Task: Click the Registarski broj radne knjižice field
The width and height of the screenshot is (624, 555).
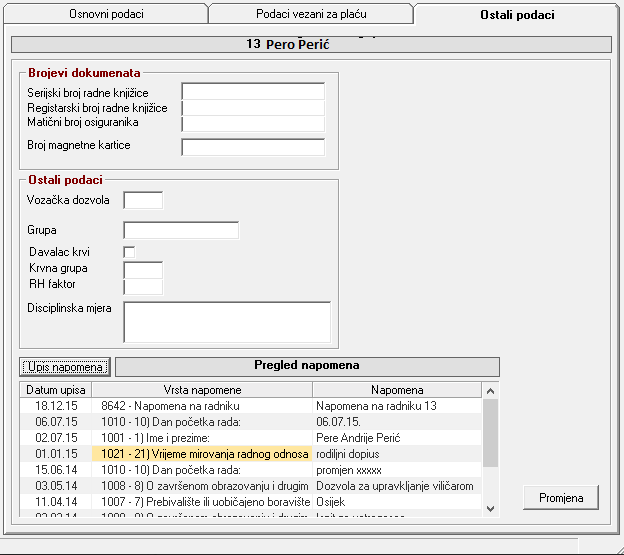Action: tap(253, 108)
